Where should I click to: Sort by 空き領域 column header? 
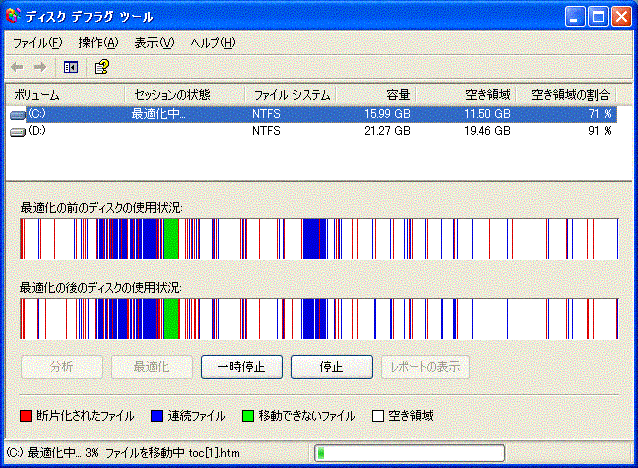pos(465,95)
